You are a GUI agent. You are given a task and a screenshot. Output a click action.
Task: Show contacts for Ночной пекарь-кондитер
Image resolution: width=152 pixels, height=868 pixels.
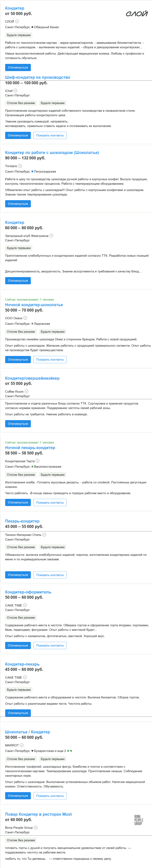[50, 502]
